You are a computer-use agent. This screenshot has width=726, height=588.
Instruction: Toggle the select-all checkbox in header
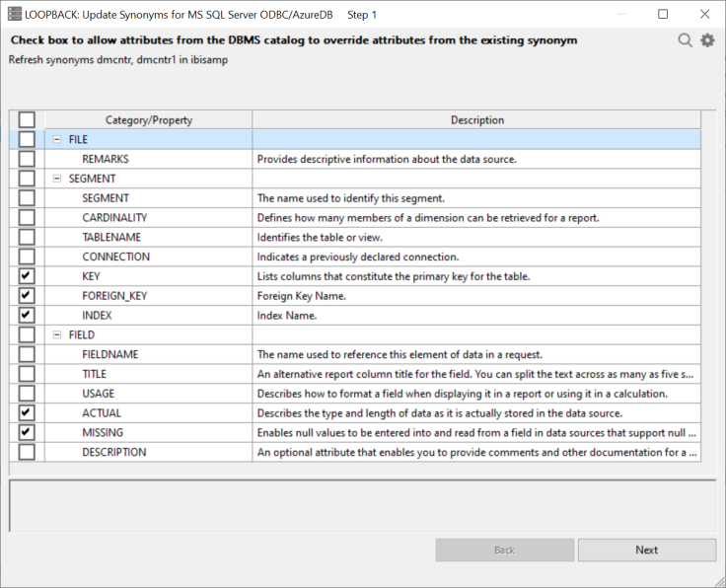coord(27,120)
